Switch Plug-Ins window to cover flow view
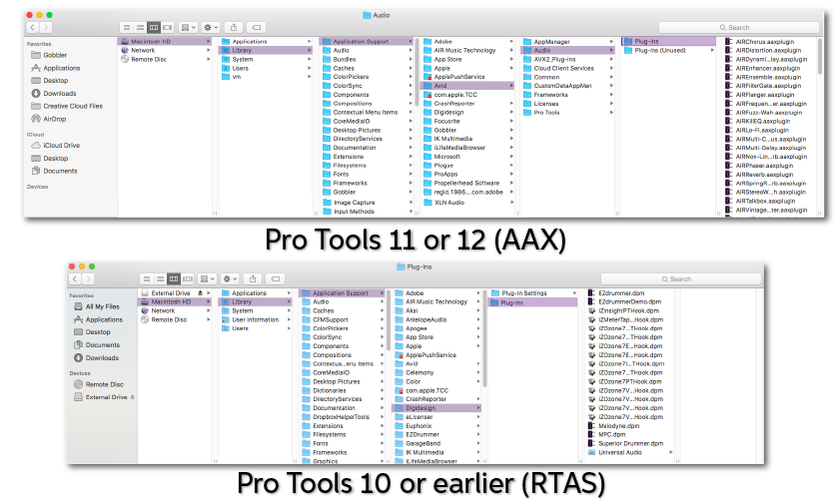 coord(187,278)
